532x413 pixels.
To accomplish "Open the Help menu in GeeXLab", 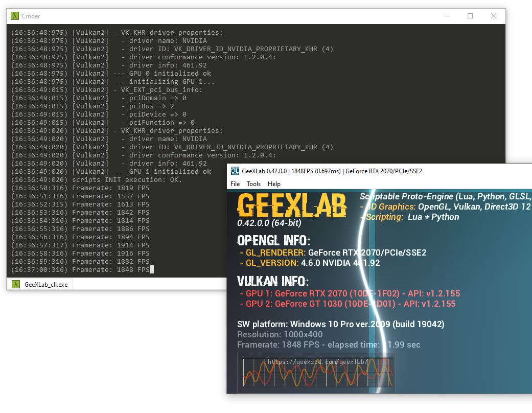I will coord(274,184).
